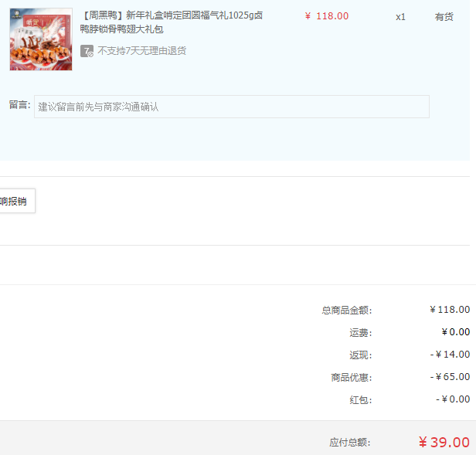This screenshot has height=455, width=476.
Task: Click the 应付总额 amount ¥39.00
Action: 444,442
